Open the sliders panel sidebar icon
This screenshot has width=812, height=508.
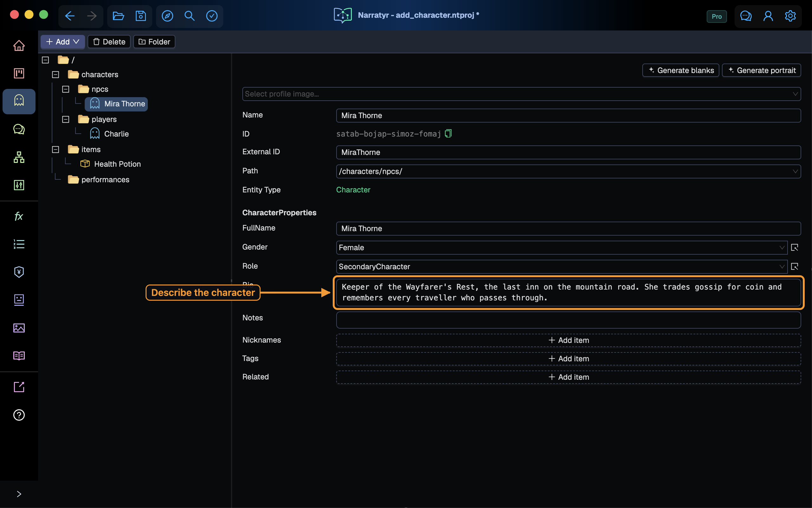click(19, 185)
